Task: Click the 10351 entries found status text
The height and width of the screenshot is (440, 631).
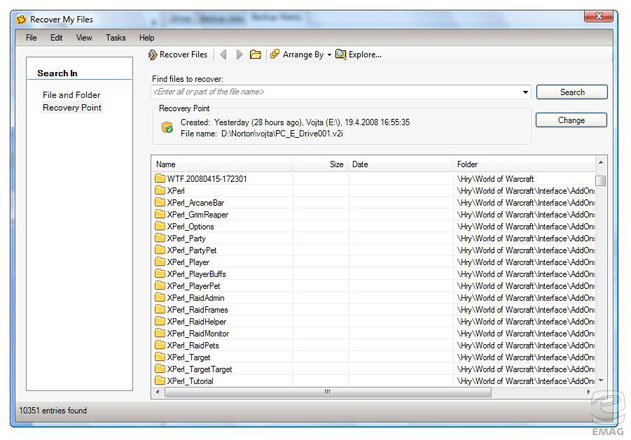Action: click(53, 411)
